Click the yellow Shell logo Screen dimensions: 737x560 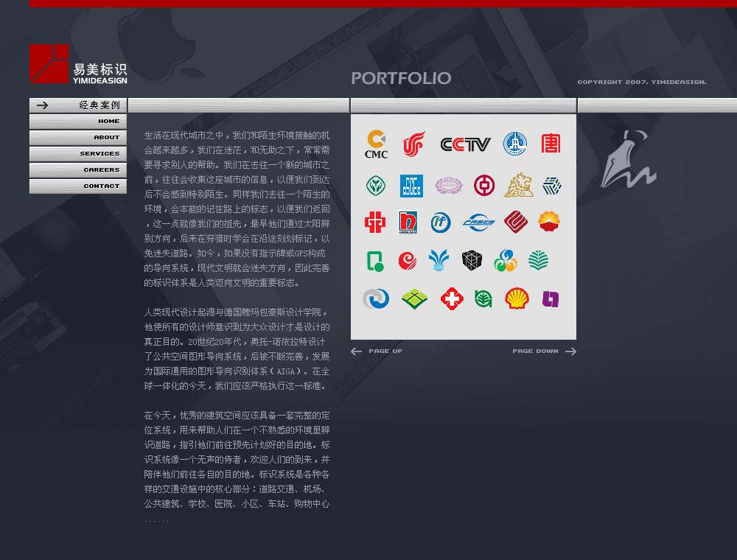pyautogui.click(x=517, y=298)
